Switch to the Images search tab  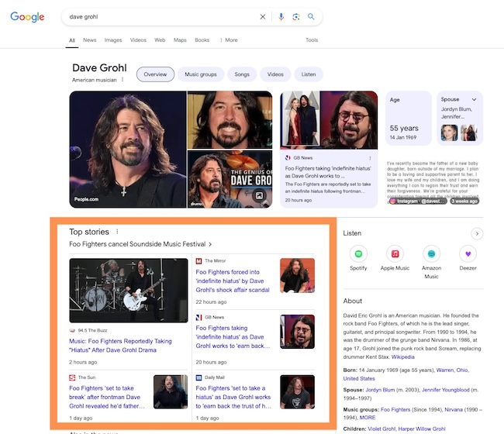coord(113,40)
